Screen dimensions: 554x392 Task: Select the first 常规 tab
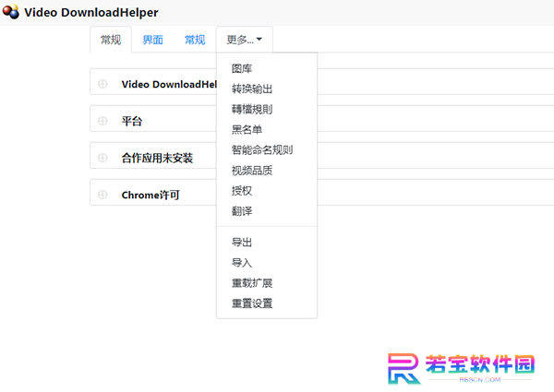pyautogui.click(x=111, y=40)
